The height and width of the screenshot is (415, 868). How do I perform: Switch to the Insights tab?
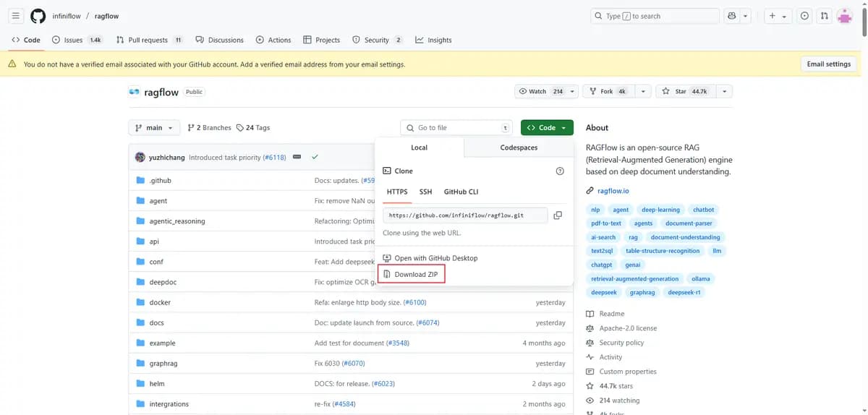tap(433, 40)
